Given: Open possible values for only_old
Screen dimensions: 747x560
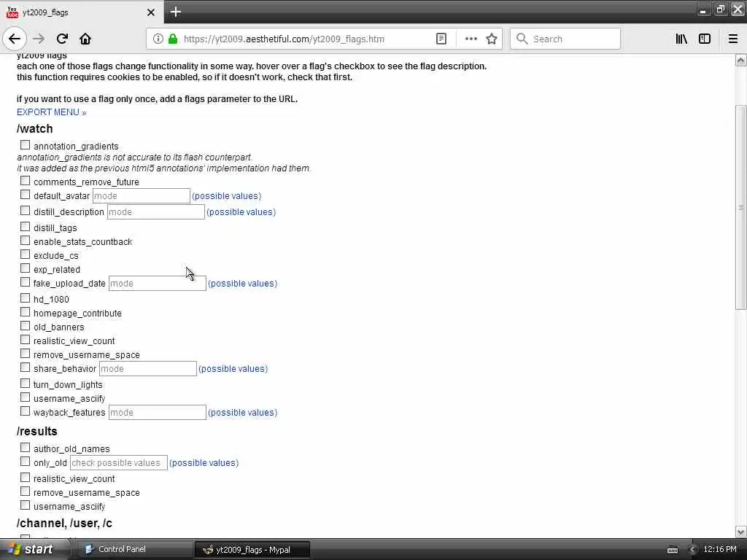Looking at the screenshot, I should point(204,463).
